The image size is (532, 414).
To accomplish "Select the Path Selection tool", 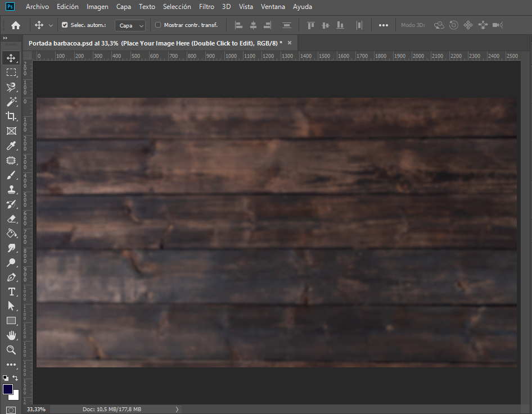I will [x=11, y=306].
